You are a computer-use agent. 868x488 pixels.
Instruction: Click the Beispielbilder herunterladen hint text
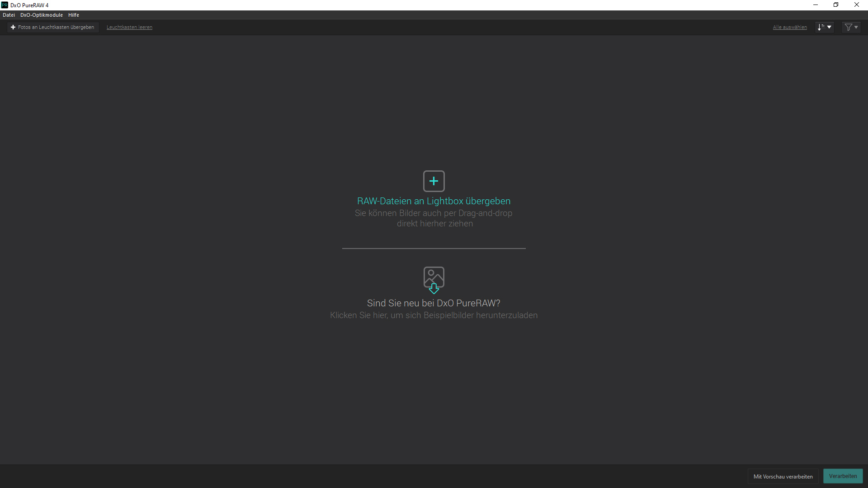[434, 315]
